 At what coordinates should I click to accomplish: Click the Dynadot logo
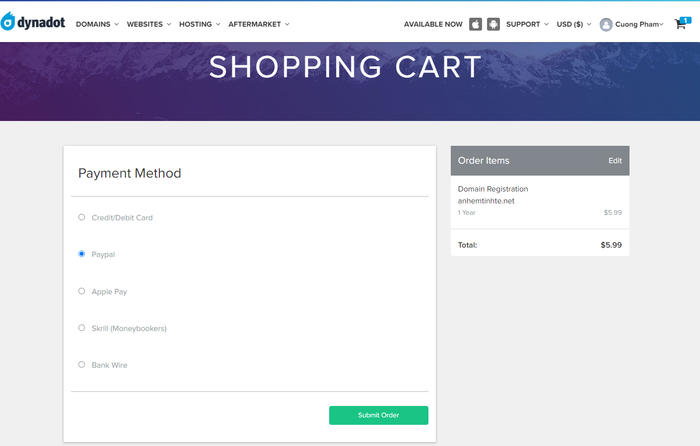[33, 21]
